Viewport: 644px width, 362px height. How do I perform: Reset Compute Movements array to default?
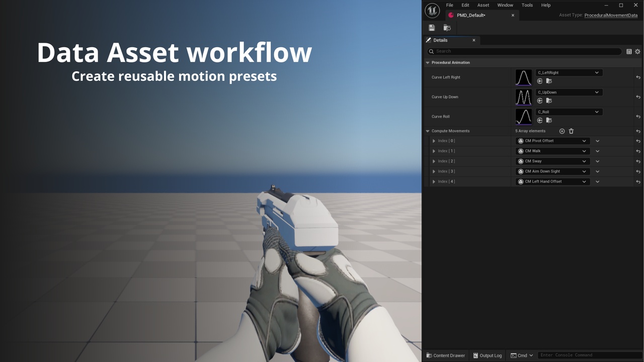[638, 131]
